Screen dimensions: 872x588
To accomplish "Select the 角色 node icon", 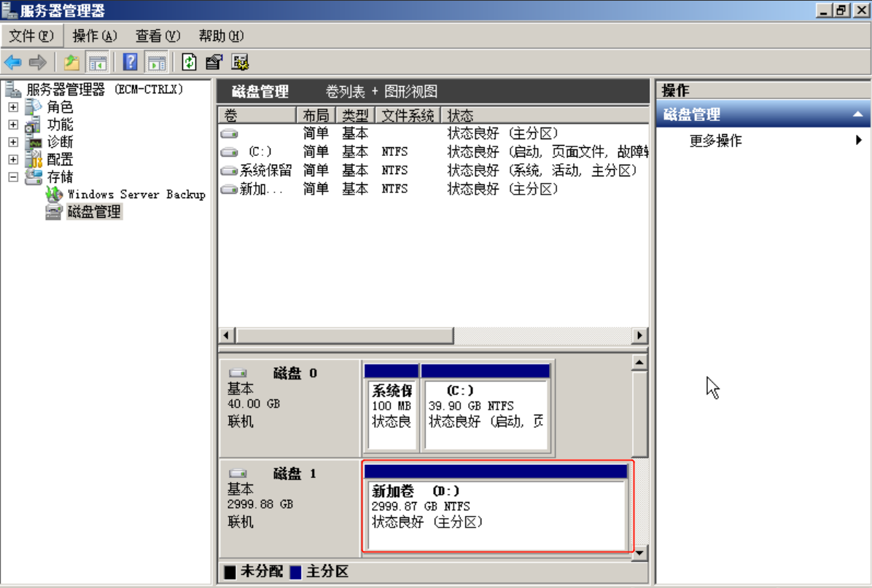I will (x=34, y=106).
